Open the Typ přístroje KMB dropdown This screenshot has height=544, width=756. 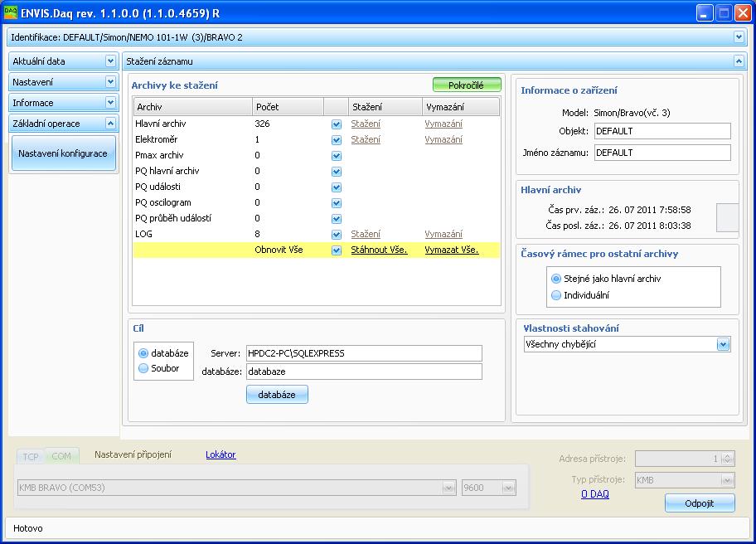[x=727, y=480]
